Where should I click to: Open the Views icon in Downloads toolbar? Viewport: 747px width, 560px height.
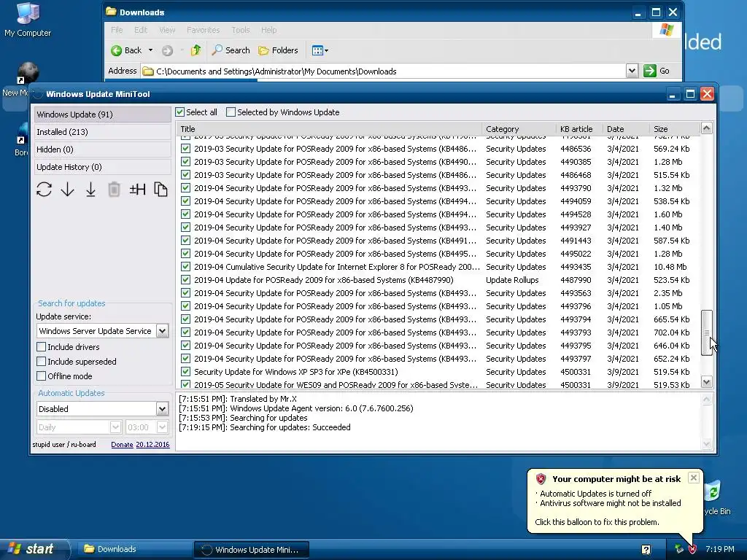pos(320,50)
